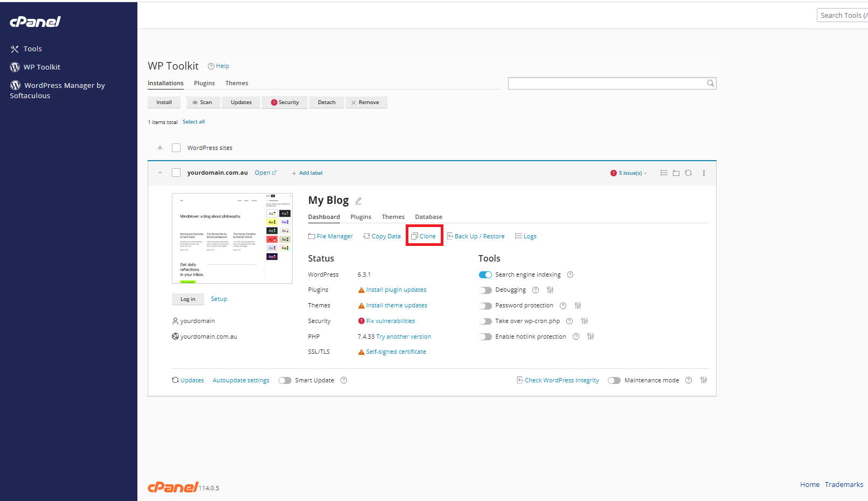The height and width of the screenshot is (501, 868).
Task: Click the Copy Data link
Action: 383,236
